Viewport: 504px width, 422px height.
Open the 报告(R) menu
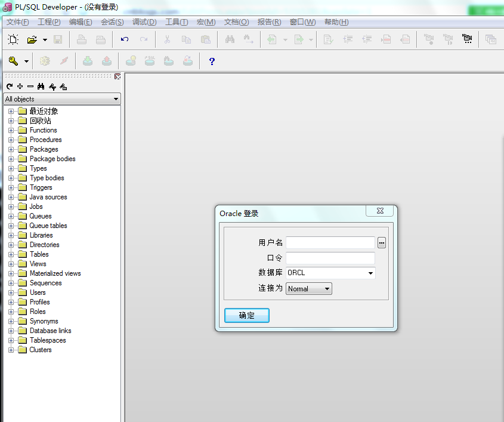(x=270, y=22)
